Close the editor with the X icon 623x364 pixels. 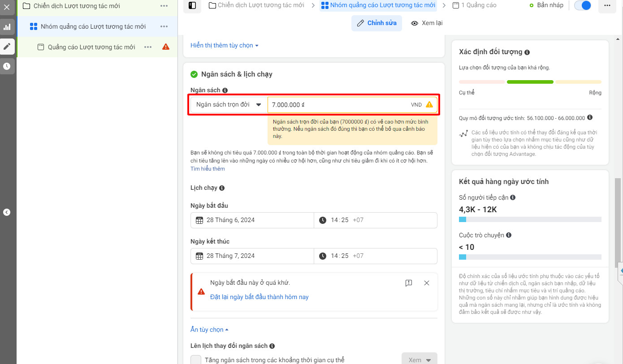coord(7,7)
